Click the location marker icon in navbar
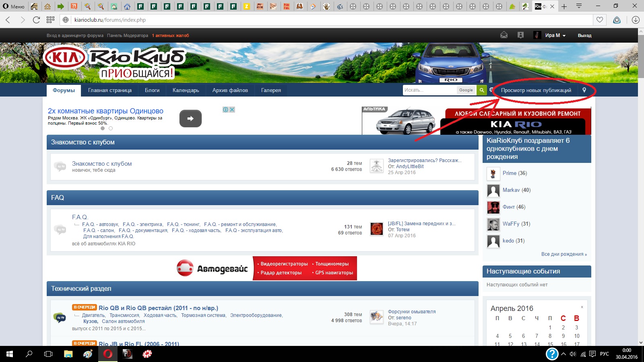The height and width of the screenshot is (362, 644). (584, 90)
